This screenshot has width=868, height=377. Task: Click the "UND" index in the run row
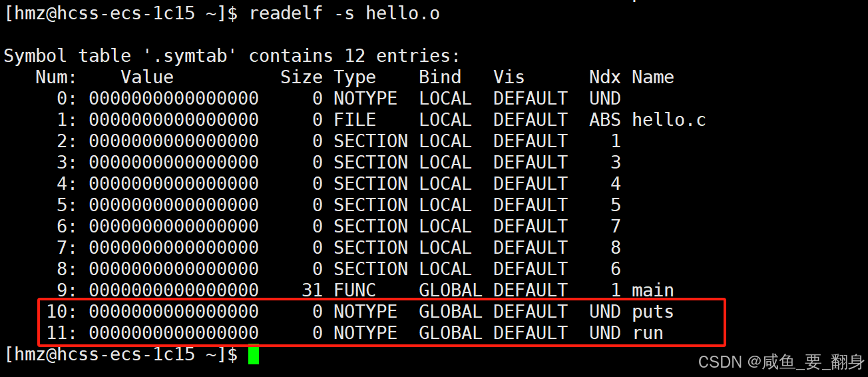(x=605, y=333)
